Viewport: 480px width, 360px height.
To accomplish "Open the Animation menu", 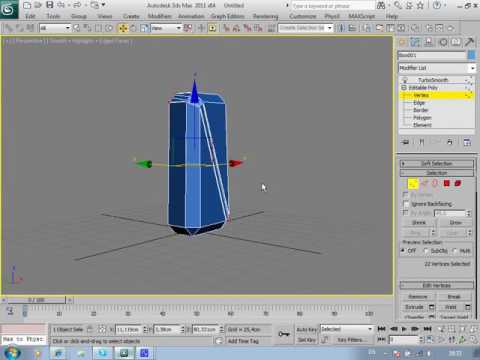I will [191, 16].
